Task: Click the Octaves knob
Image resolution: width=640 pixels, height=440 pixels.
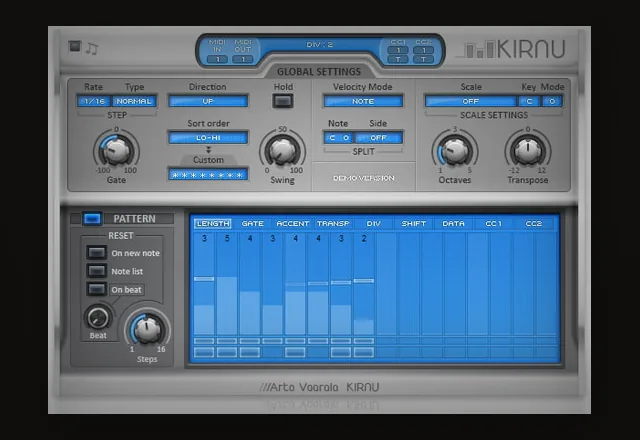Action: click(x=455, y=150)
